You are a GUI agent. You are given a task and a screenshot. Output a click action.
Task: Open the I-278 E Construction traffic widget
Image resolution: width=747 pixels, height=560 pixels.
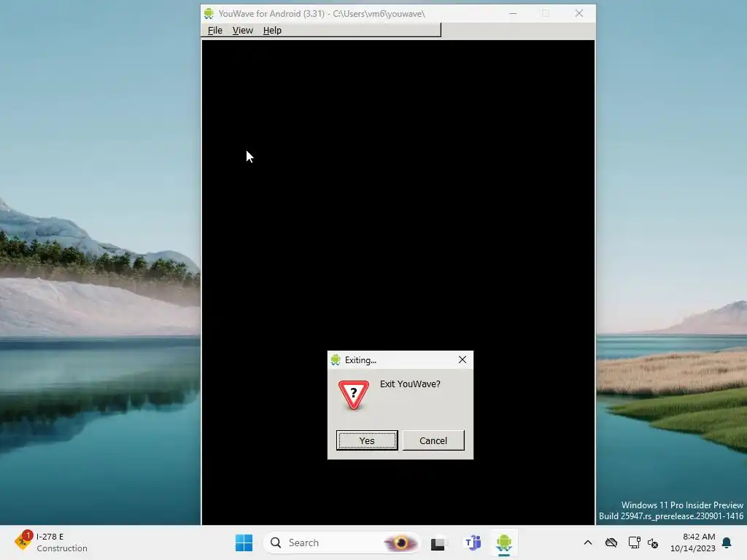pos(50,542)
